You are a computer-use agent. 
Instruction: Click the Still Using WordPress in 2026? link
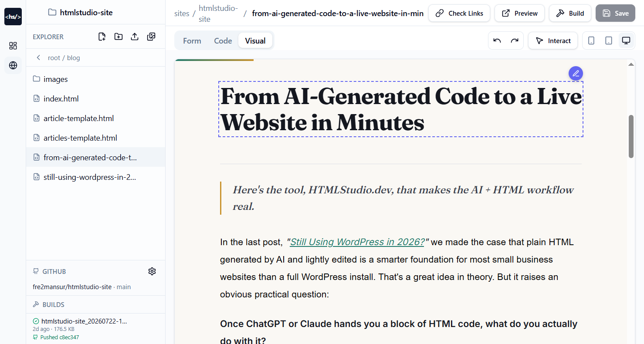click(357, 242)
